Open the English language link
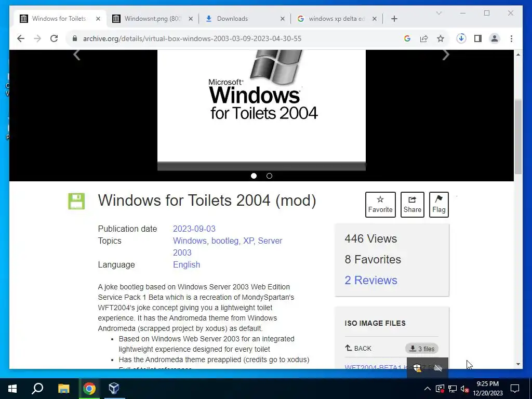Image resolution: width=532 pixels, height=399 pixels. coord(187,264)
